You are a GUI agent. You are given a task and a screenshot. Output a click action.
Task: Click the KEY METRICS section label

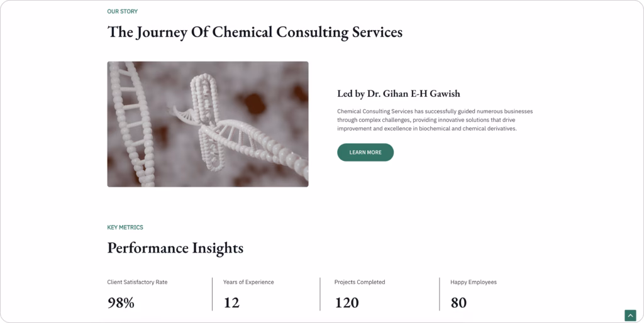tap(125, 227)
